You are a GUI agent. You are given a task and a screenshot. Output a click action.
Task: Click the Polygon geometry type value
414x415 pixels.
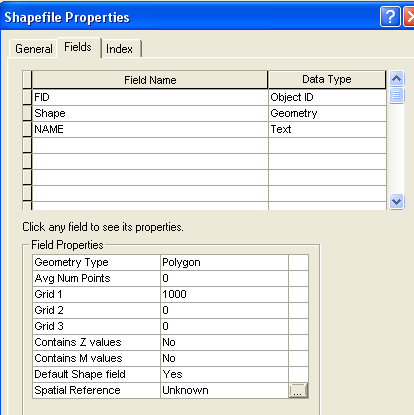(x=224, y=262)
